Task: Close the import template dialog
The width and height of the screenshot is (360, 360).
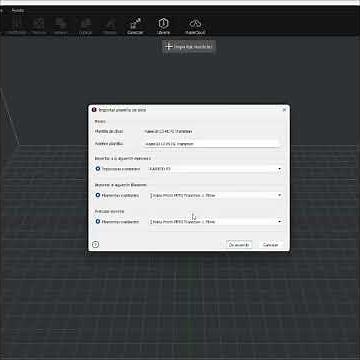Action: (284, 110)
